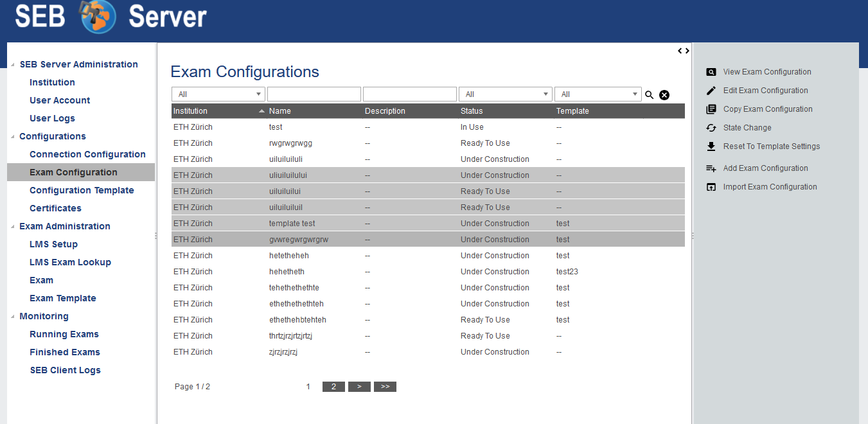Viewport: 868px width, 424px height.
Task: Open Configuration Template in the sidebar
Action: click(82, 190)
